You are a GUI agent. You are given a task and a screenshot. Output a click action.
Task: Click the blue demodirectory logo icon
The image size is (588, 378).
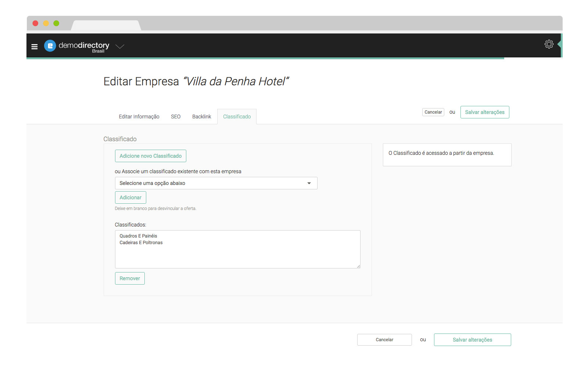click(50, 46)
